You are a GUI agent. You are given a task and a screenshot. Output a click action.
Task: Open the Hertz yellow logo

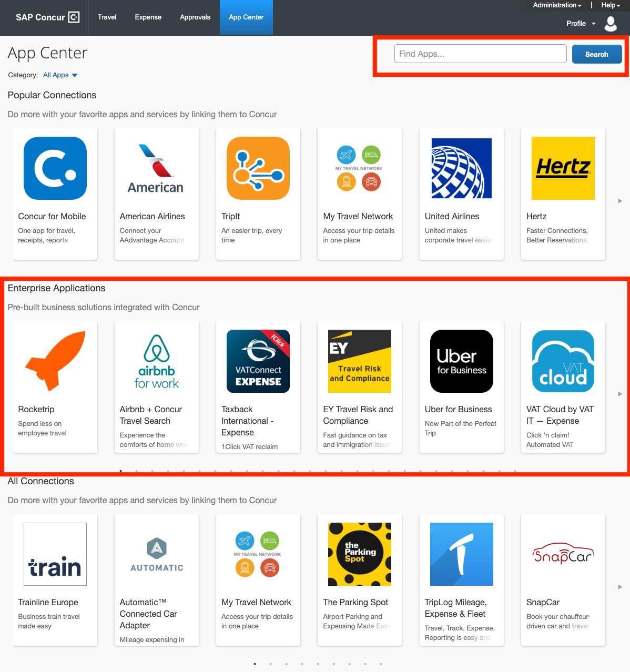point(563,168)
